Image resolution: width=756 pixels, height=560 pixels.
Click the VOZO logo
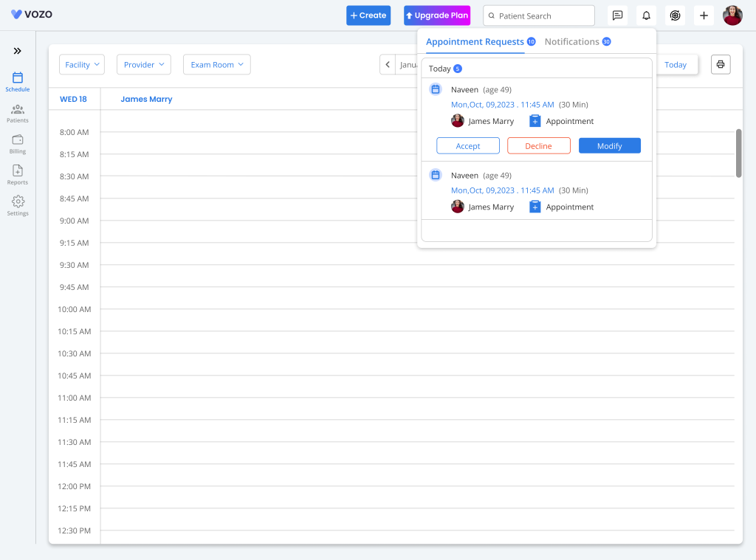(x=31, y=15)
